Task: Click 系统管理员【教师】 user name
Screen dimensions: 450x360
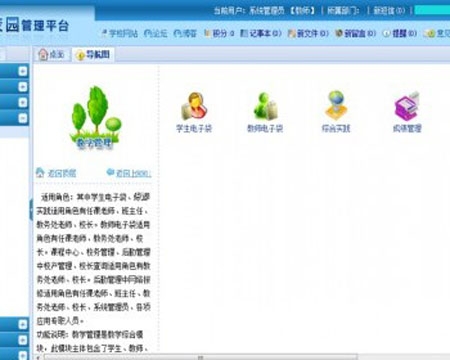Action: point(282,11)
